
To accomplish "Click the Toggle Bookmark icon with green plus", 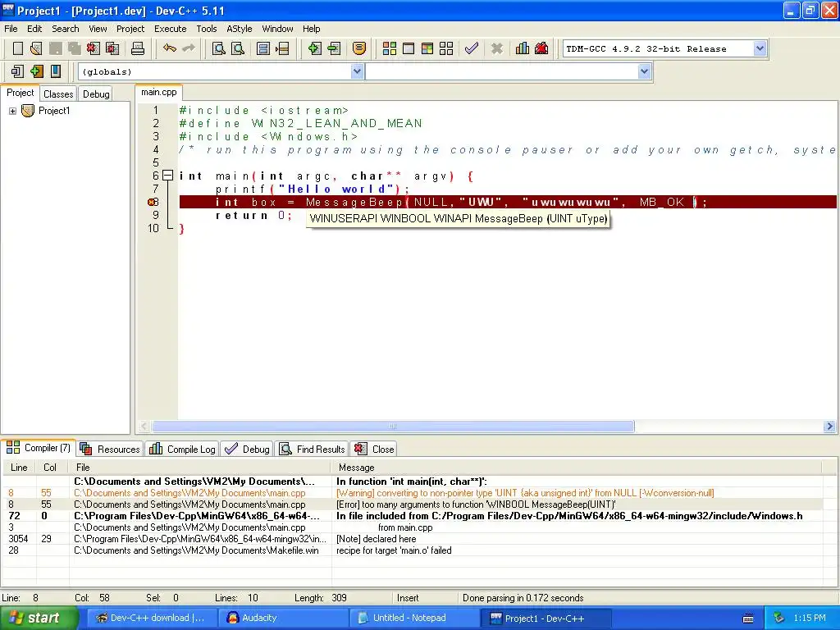I will tap(36, 71).
